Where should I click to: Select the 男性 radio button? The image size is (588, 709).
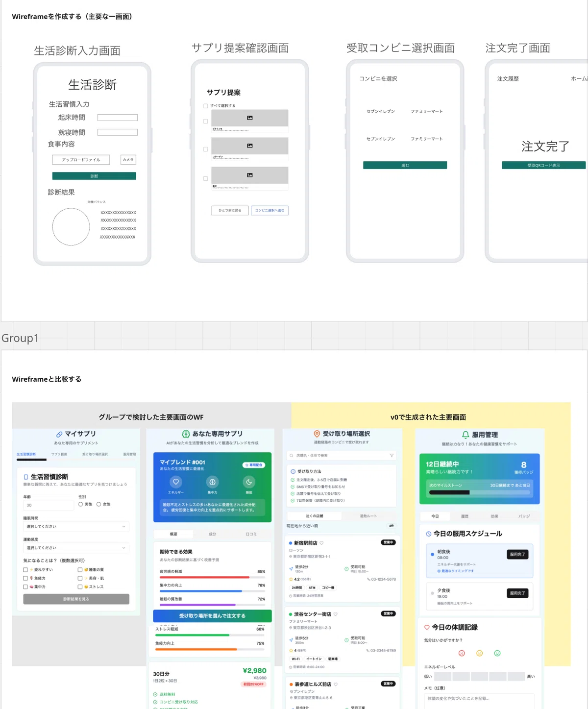coord(80,504)
